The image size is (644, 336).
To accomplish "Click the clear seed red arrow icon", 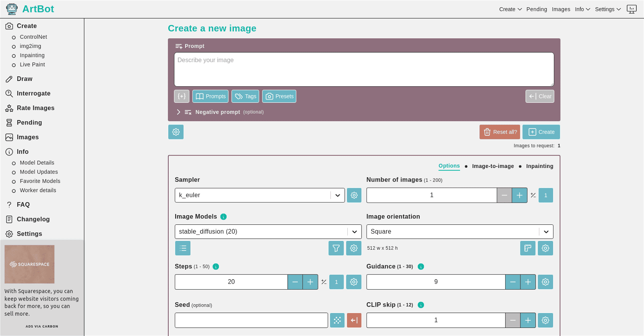I will pyautogui.click(x=354, y=320).
